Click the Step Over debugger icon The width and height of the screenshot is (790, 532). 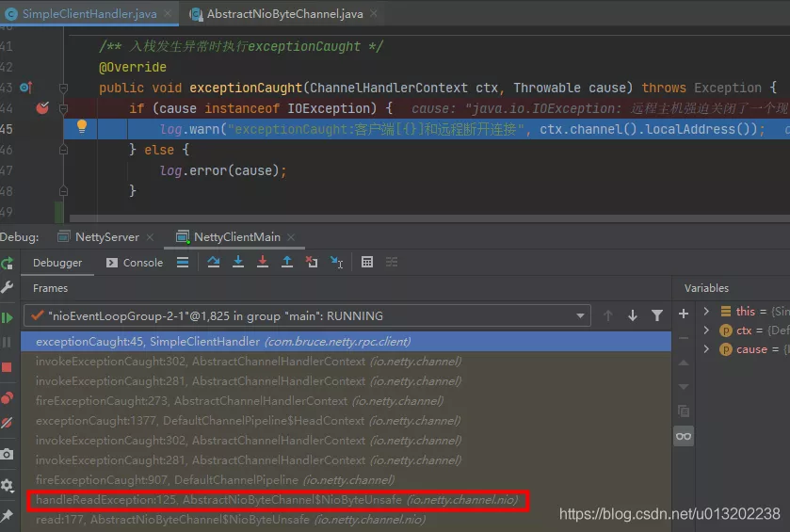point(214,263)
